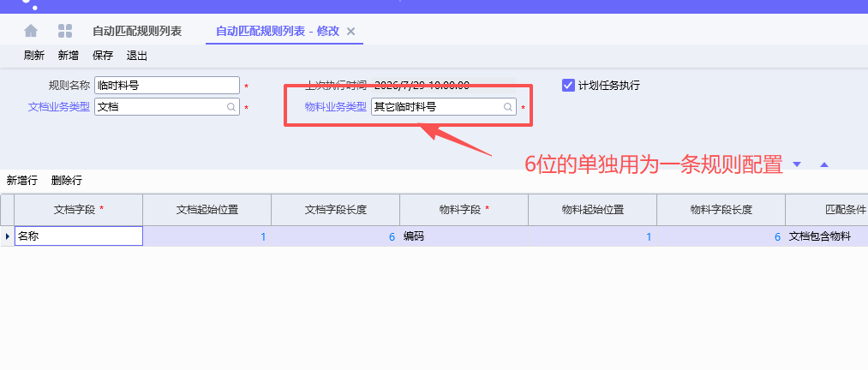Click the 保存 toolbar button

(103, 56)
